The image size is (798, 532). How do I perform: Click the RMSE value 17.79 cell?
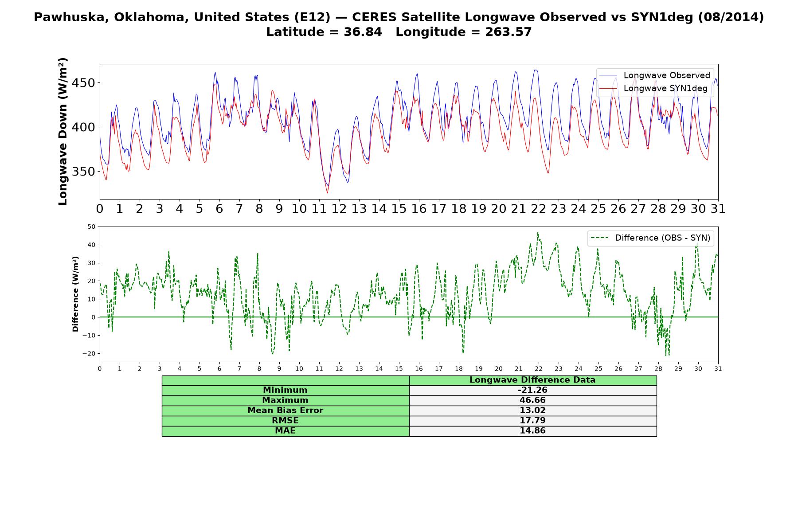click(x=533, y=421)
